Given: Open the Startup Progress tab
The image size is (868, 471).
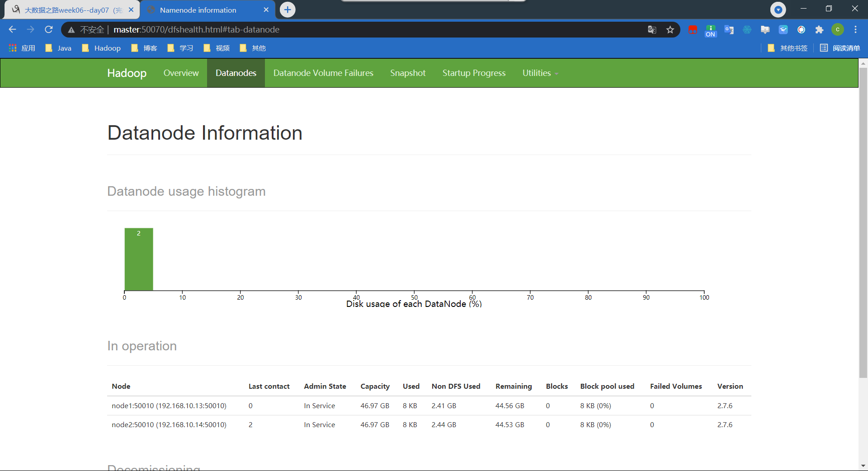Looking at the screenshot, I should coord(474,73).
